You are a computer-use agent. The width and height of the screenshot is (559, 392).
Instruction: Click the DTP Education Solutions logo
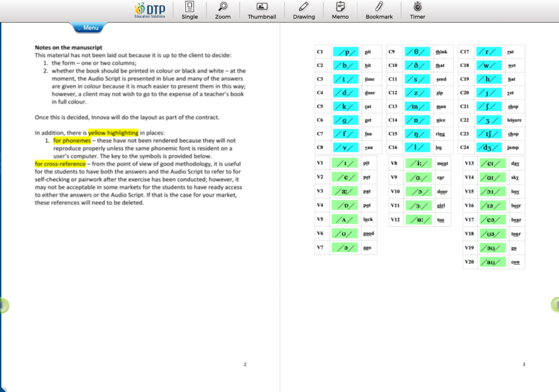point(150,10)
